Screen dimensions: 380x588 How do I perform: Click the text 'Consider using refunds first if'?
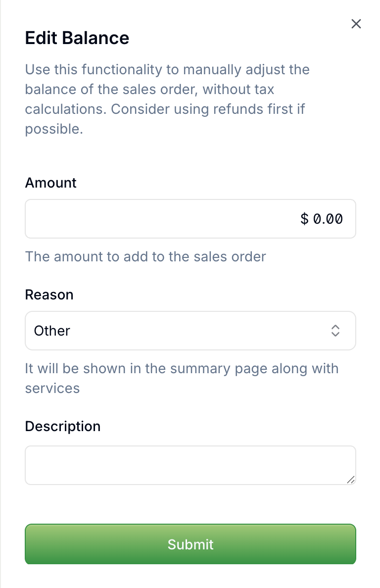(208, 109)
